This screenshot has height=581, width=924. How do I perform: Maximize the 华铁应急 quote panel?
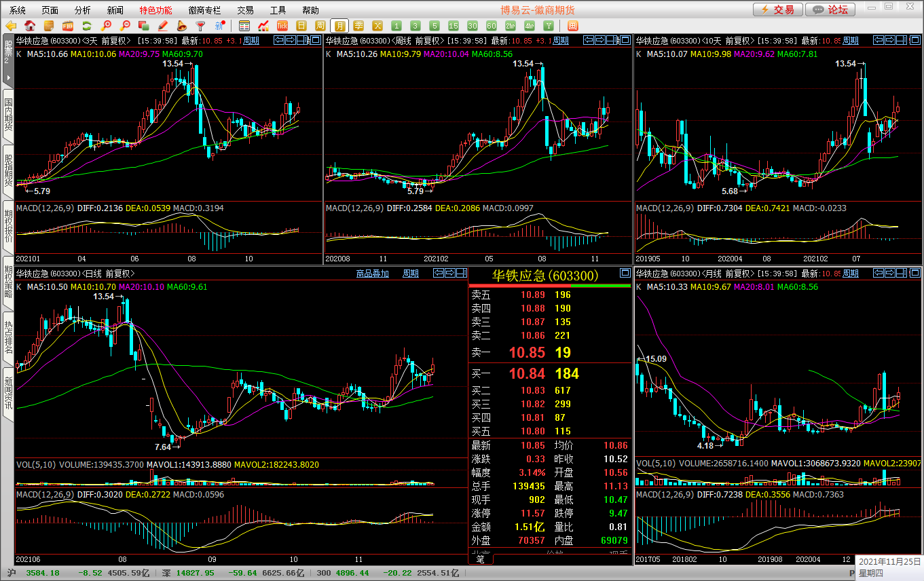click(625, 274)
